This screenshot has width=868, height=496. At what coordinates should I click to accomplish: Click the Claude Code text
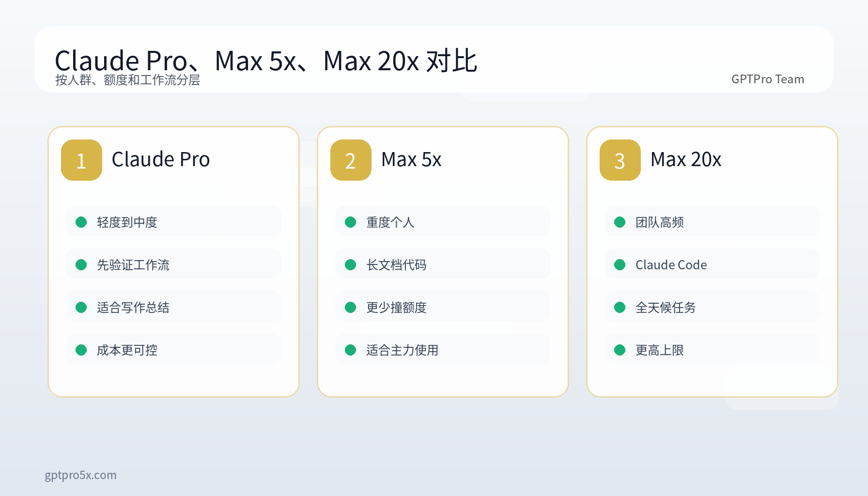tap(671, 265)
